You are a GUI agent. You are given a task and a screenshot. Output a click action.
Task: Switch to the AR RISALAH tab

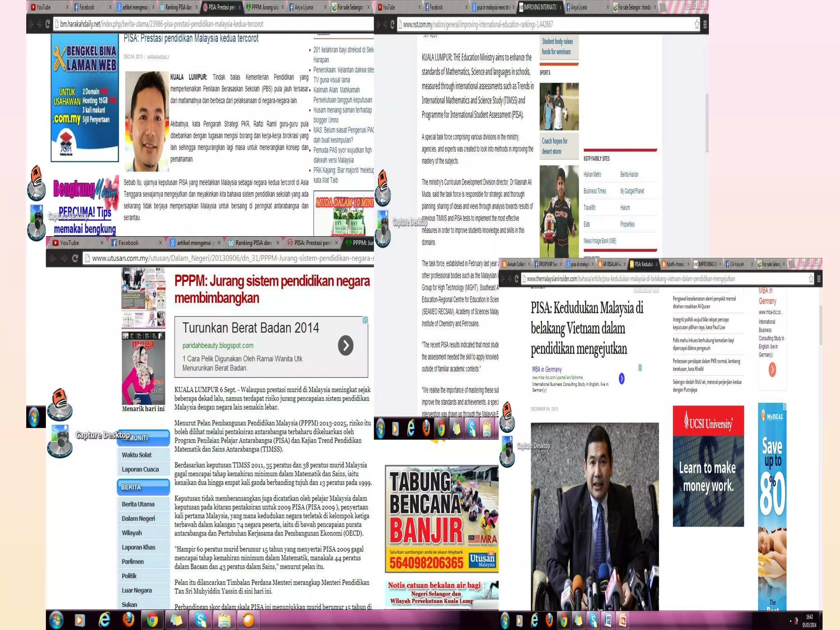coord(611,264)
